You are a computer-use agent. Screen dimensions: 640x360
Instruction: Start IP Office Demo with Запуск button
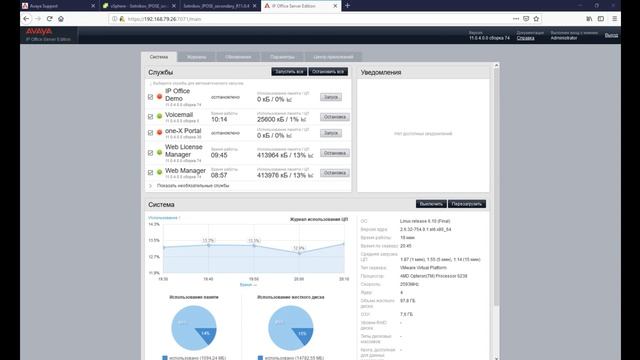point(331,97)
